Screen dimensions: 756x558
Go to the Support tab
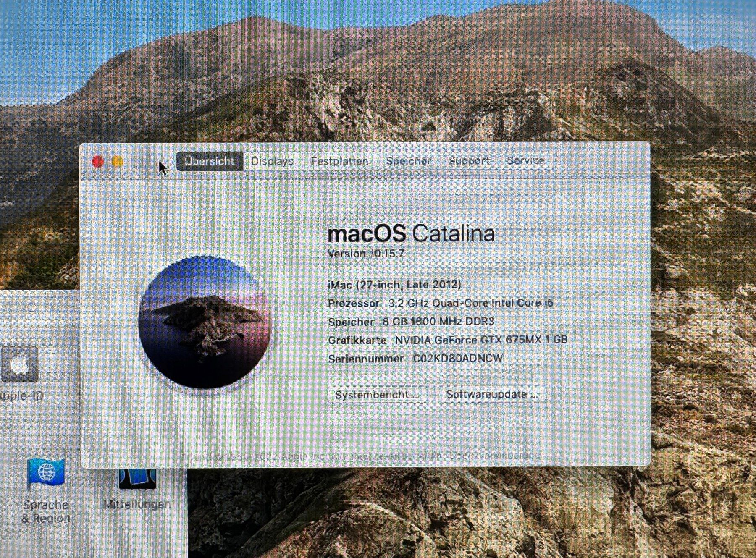pos(469,160)
